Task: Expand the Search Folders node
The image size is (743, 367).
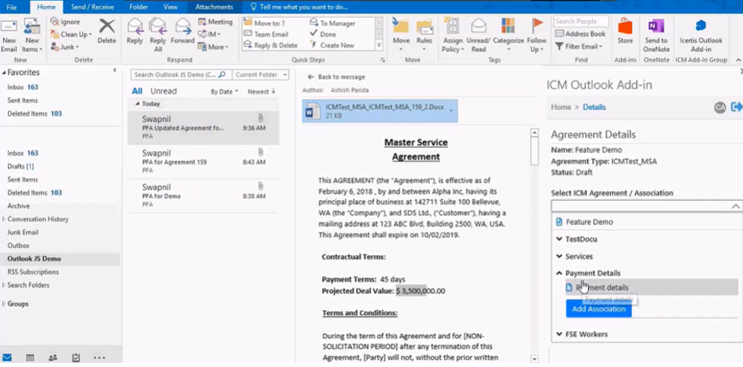Action: (4, 285)
